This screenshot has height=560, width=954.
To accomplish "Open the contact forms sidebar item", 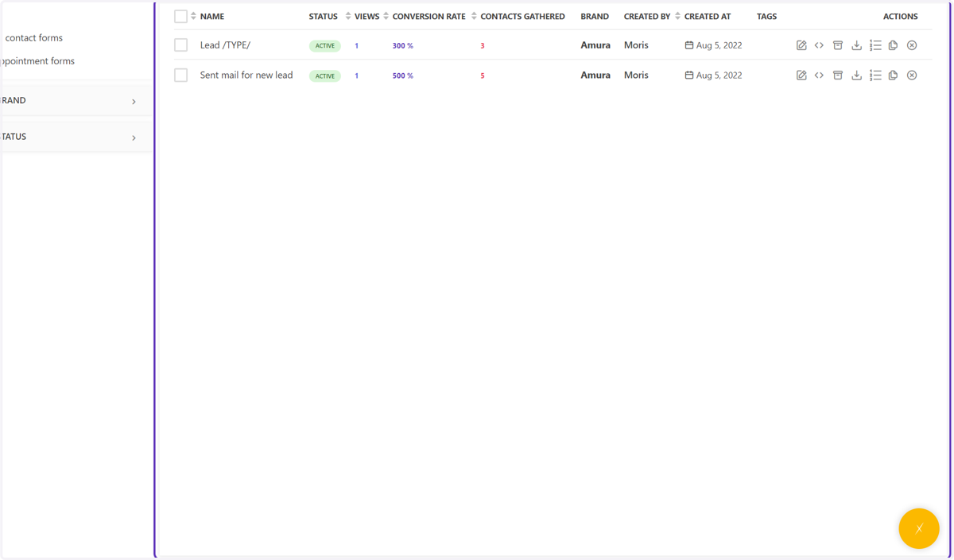I will pos(33,38).
